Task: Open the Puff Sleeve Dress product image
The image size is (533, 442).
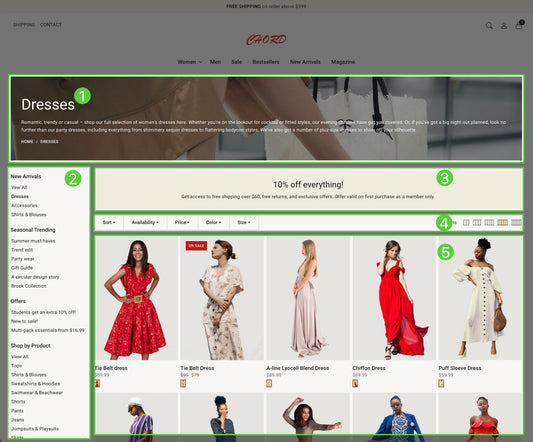Action: 480,299
